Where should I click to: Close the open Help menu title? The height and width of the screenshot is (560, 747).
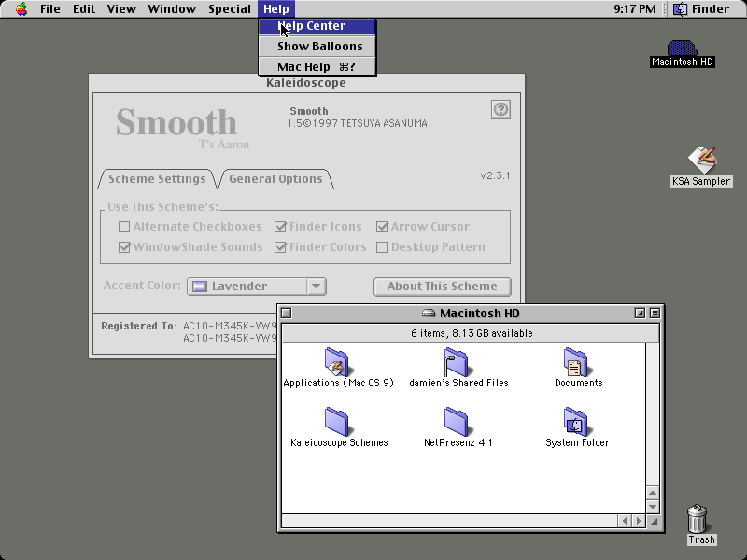pos(276,8)
